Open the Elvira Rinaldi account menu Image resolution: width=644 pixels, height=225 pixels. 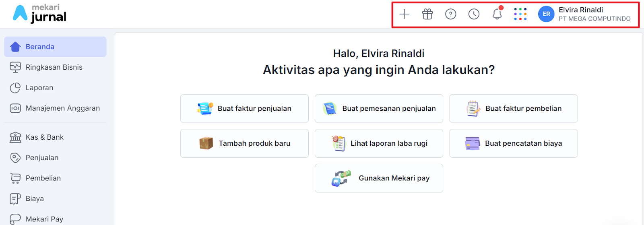[x=585, y=14]
